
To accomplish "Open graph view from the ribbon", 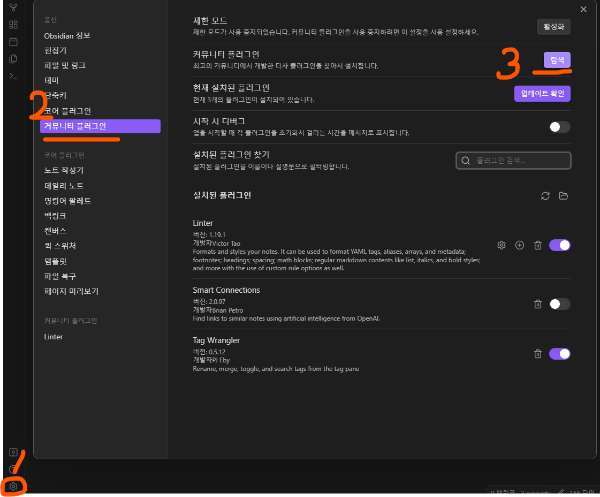I will (13, 7).
